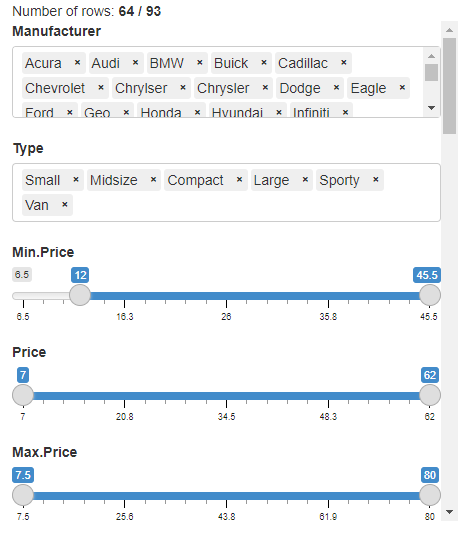Remove BMW from manufacturer filter
473x547 pixels.
click(200, 62)
